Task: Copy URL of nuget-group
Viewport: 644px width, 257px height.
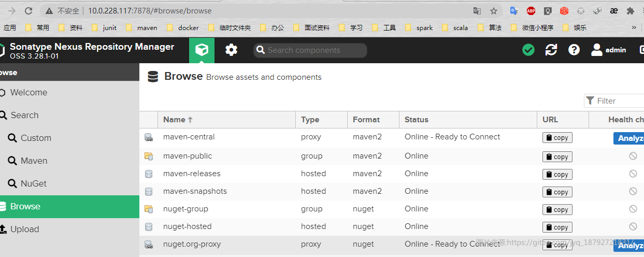Action: [x=557, y=210]
